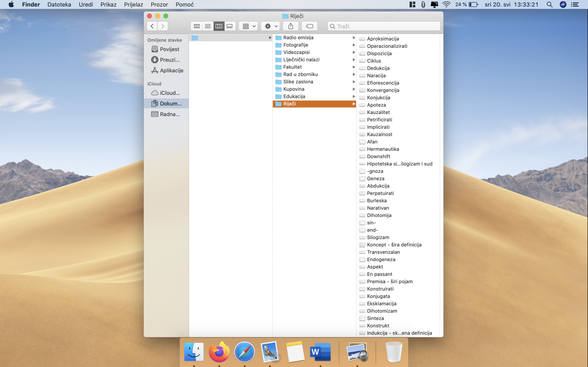Expand the Fakultet folder arrow
588x367 pixels.
pos(354,67)
